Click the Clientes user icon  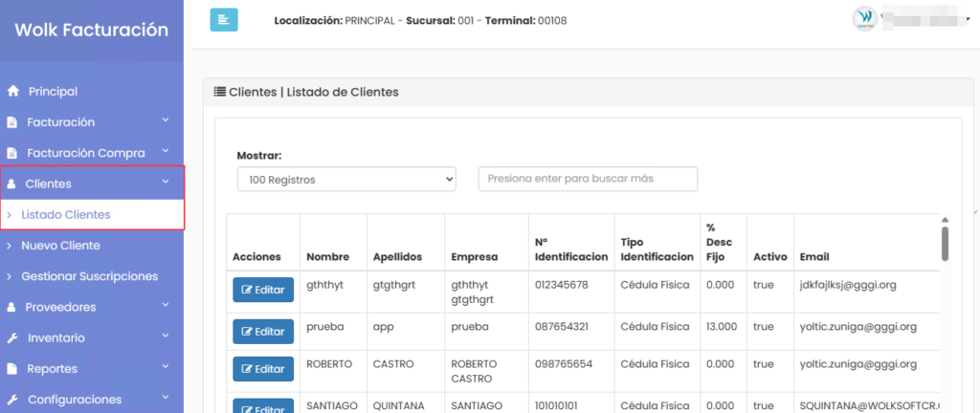click(12, 184)
